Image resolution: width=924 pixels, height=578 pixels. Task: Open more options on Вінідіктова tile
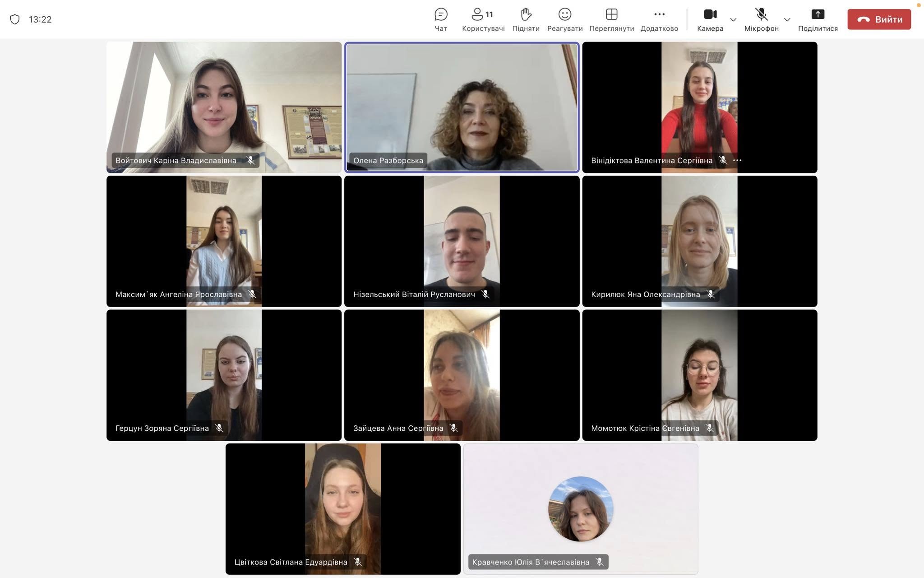[737, 160]
